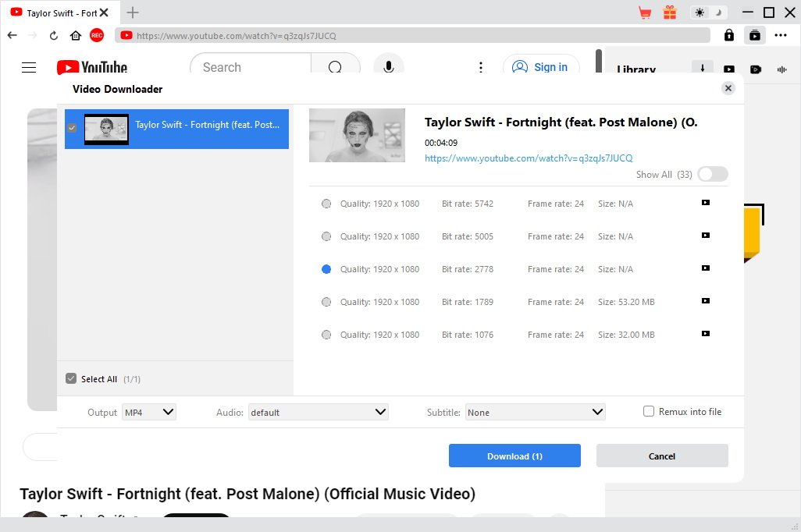Go back using the browser back arrow
Screen dimensions: 801x532
pos(12,35)
